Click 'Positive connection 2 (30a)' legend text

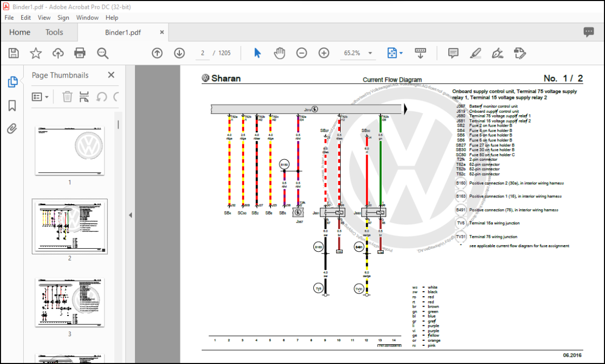pos(516,184)
